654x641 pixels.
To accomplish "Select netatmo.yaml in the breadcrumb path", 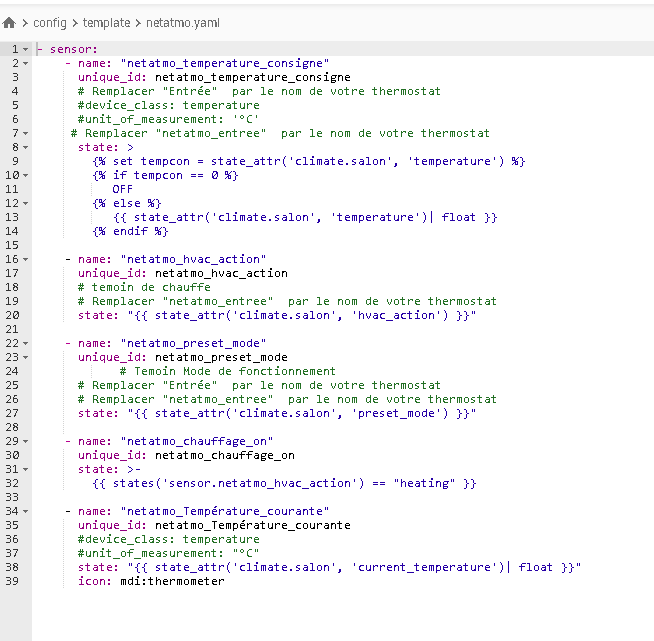I will point(185,21).
